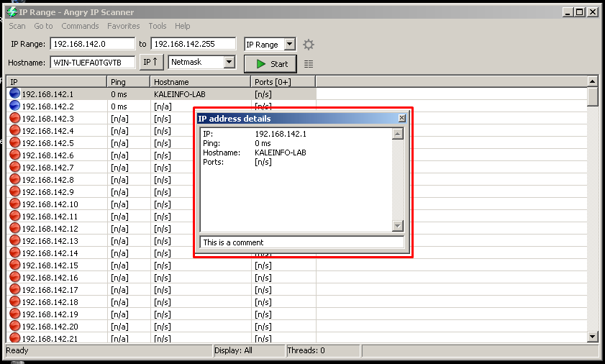The image size is (605, 364).
Task: Click the starting IP address field
Action: 93,44
